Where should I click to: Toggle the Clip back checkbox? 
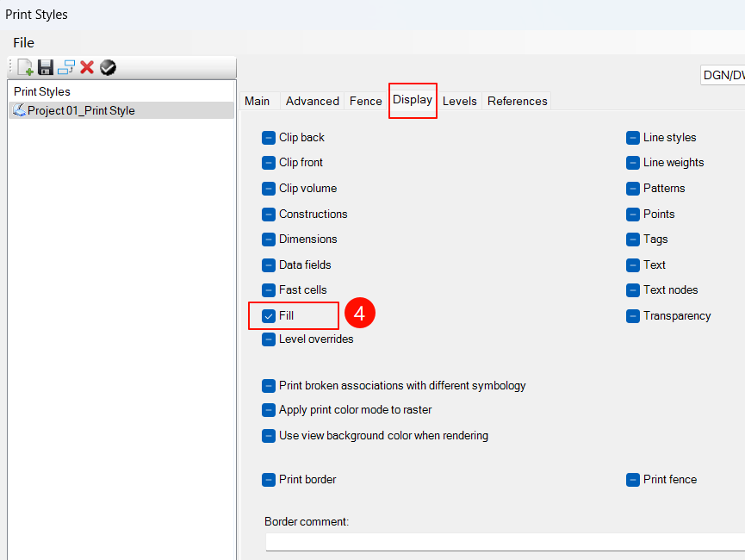tap(269, 138)
